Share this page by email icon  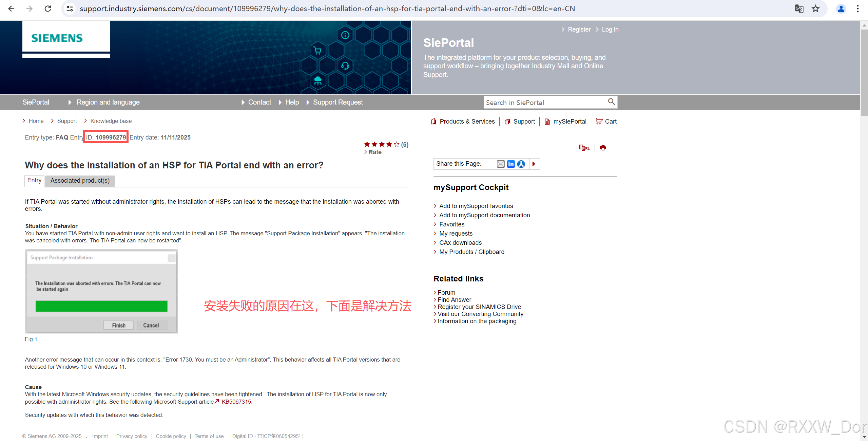(x=501, y=164)
